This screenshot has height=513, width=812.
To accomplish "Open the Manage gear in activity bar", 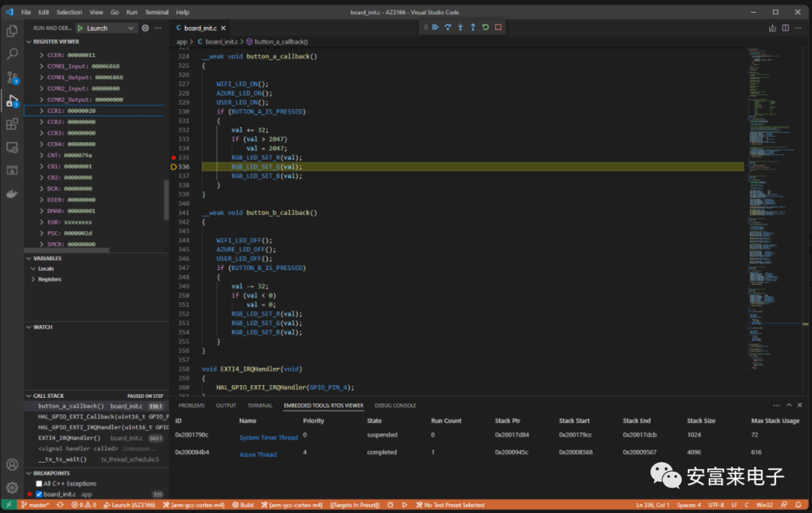I will click(x=12, y=487).
